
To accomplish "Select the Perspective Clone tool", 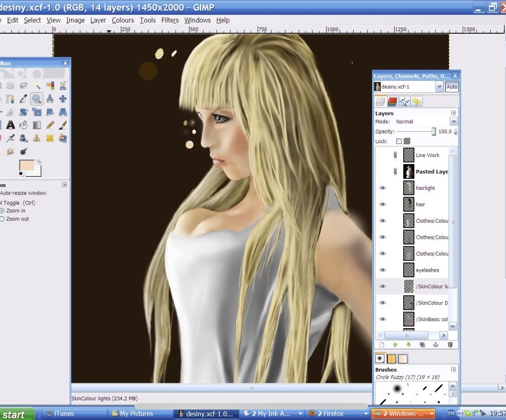I will tap(63, 138).
